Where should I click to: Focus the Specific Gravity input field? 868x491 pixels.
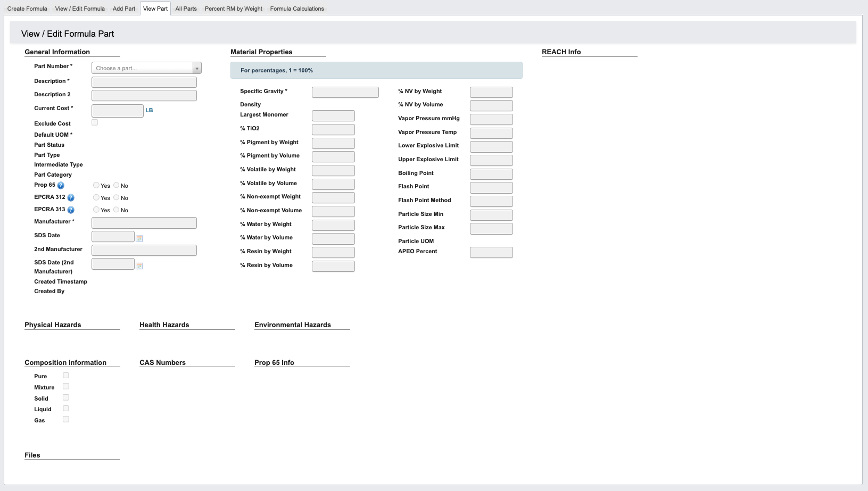345,92
